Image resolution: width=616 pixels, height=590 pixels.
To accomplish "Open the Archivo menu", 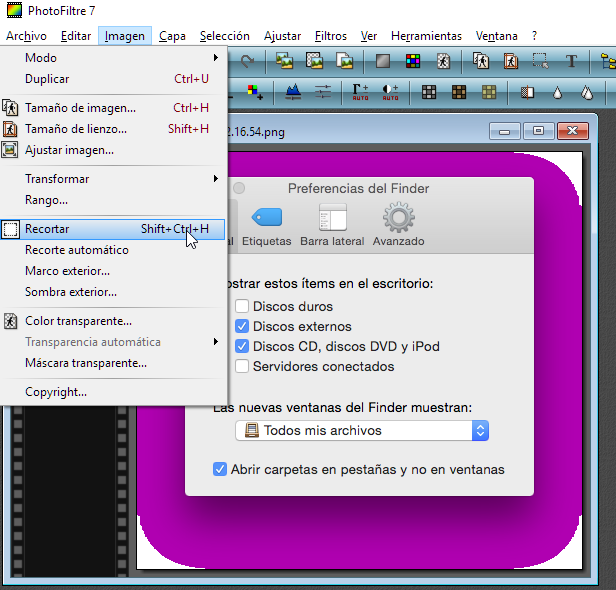I will click(x=26, y=36).
